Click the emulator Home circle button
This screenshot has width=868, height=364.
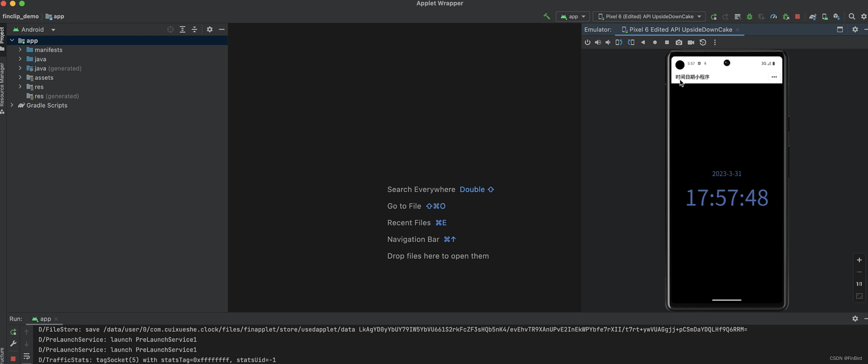pyautogui.click(x=655, y=42)
